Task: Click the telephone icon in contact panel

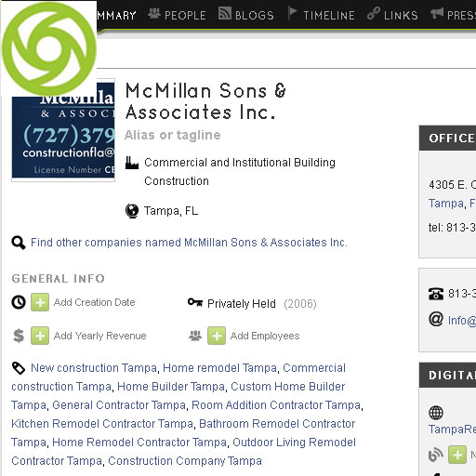Action: tap(436, 294)
